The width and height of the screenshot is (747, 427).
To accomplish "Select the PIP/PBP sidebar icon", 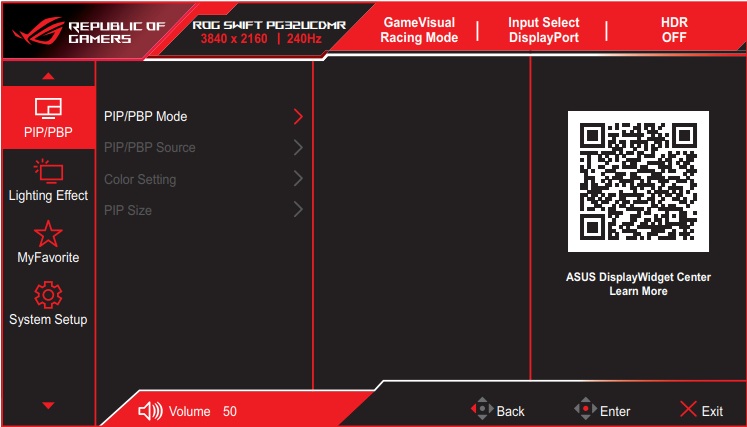I will [48, 107].
